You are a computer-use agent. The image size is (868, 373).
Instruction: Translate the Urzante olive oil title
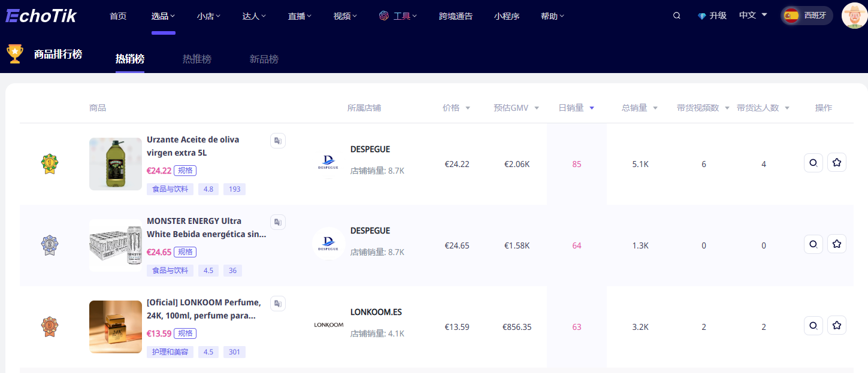278,141
